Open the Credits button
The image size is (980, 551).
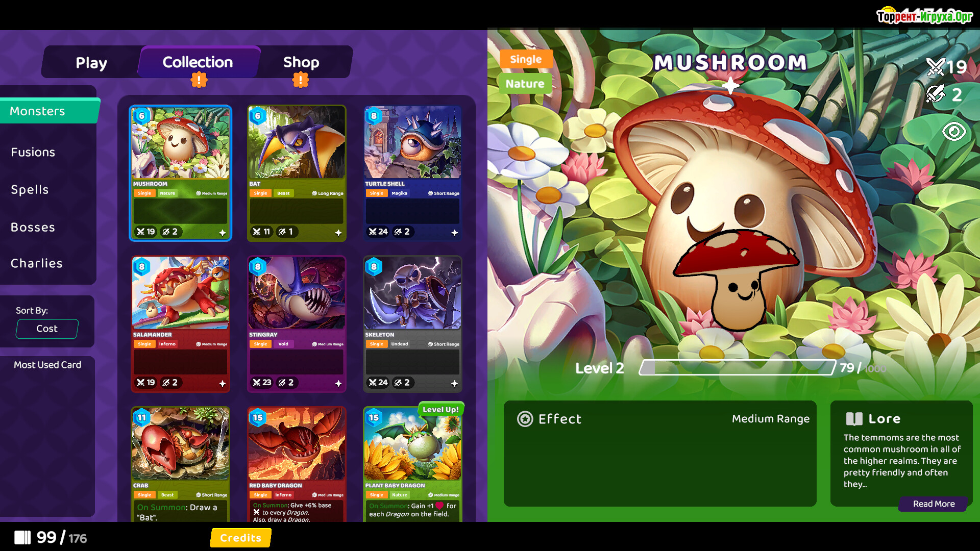[x=240, y=538]
